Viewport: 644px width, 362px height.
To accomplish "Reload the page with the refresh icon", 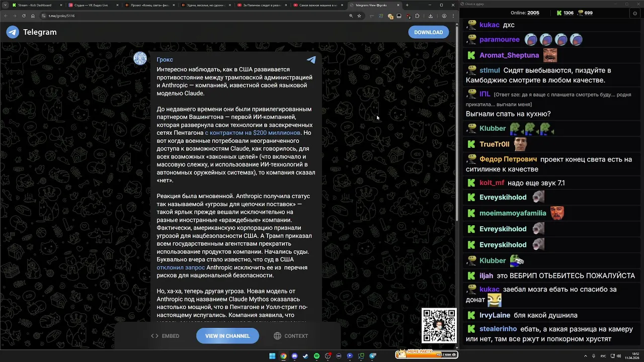I will pos(24,16).
